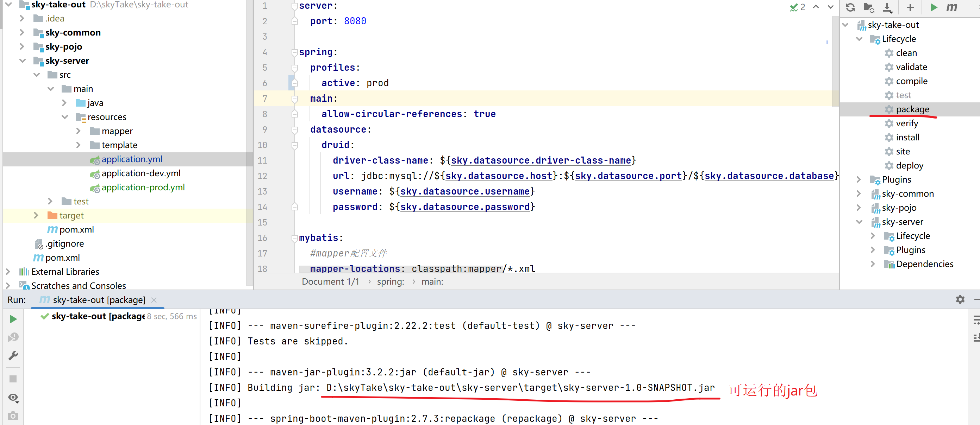
Task: Click the Maven reload projects icon
Action: [x=850, y=7]
